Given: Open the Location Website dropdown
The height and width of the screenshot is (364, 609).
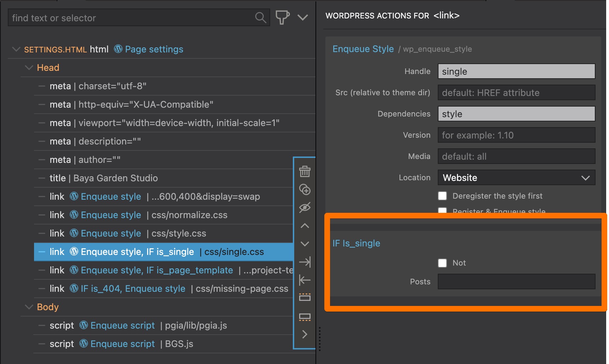Looking at the screenshot, I should (x=516, y=177).
